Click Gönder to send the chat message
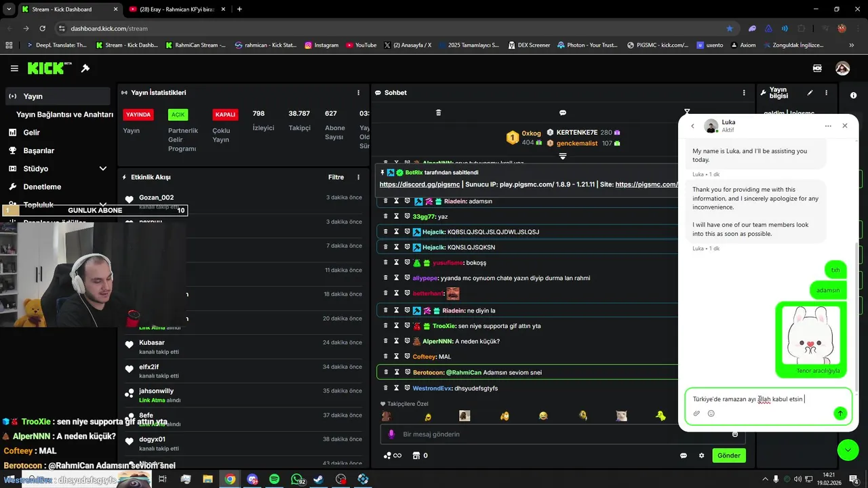 729,455
